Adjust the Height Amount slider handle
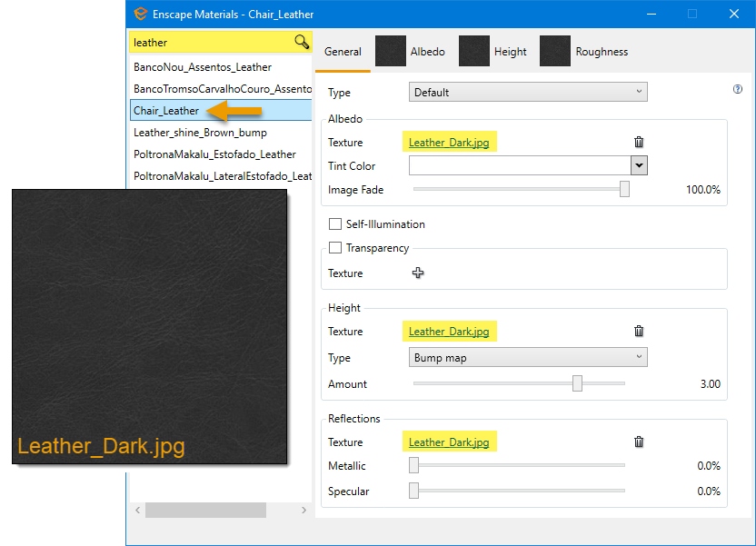This screenshot has width=756, height=546. tap(577, 383)
